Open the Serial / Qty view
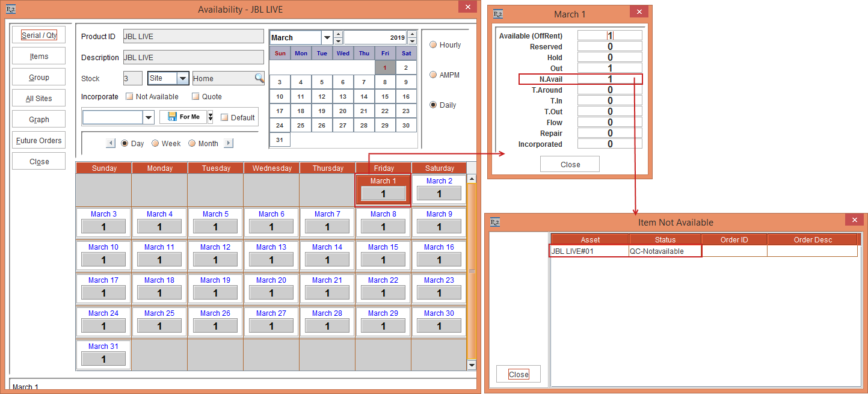Screen dimensions: 868x394 pos(39,35)
